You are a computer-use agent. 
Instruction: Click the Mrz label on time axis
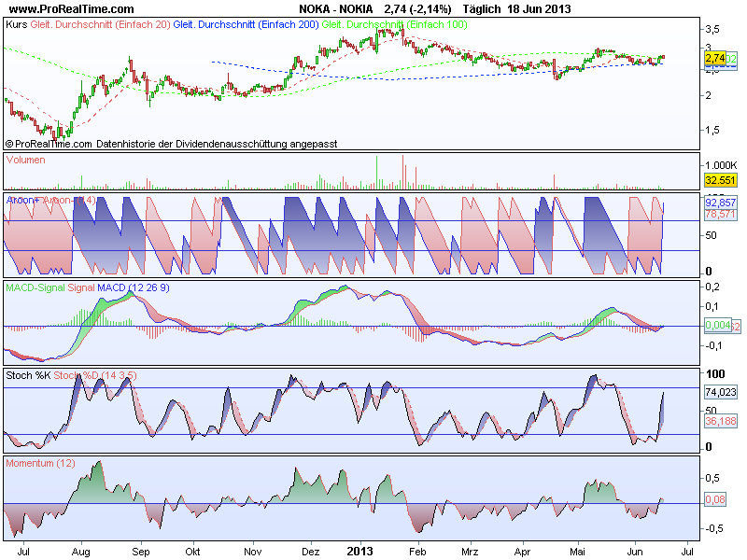point(470,552)
